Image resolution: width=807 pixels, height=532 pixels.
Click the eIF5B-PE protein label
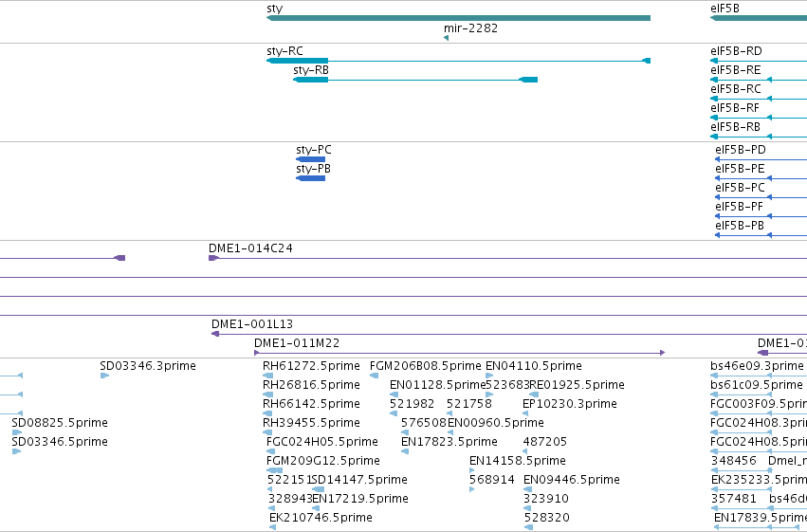[x=740, y=169]
